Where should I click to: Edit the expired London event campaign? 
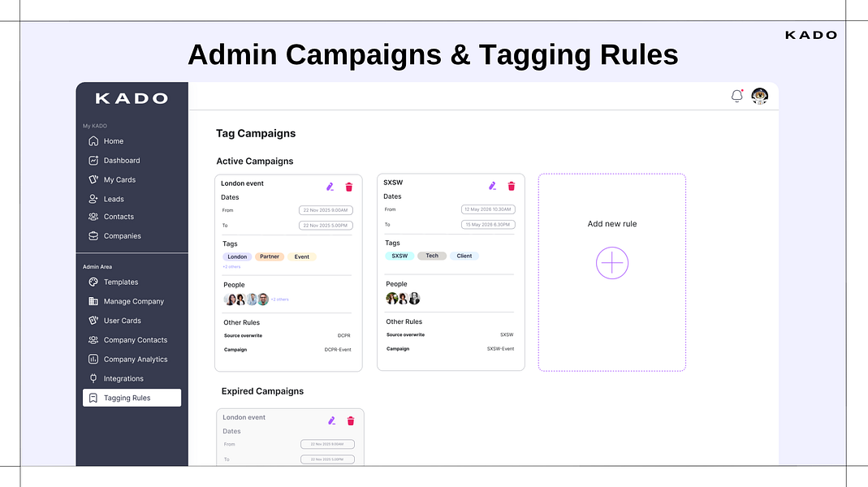point(331,421)
